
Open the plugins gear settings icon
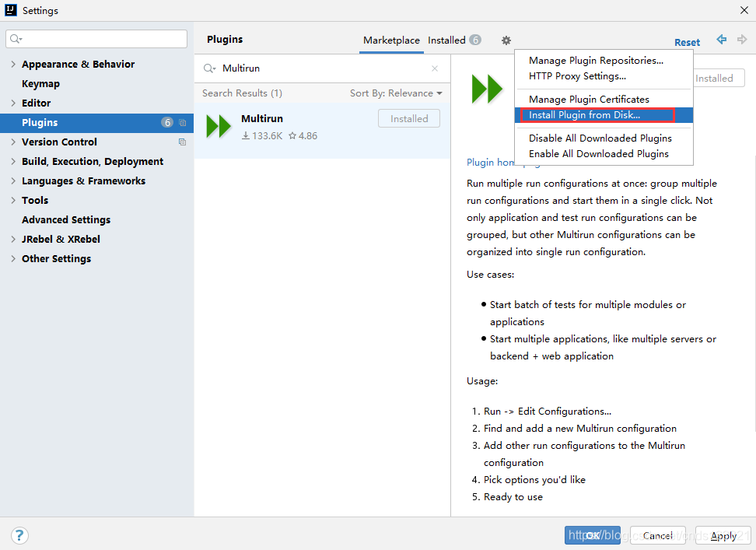pyautogui.click(x=506, y=40)
